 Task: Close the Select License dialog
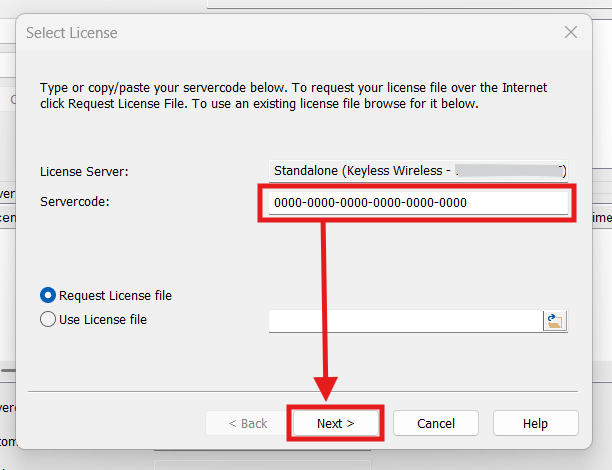571,33
